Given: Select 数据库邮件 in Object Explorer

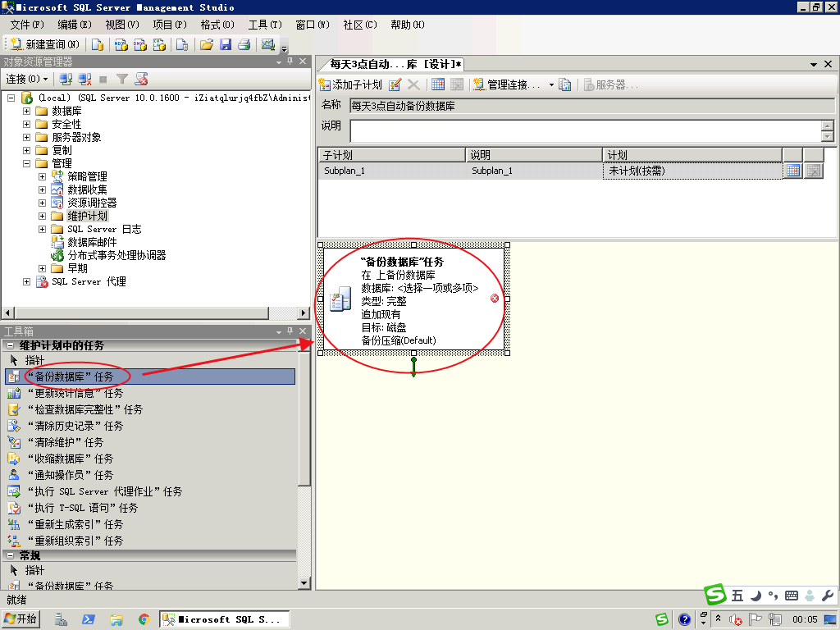Looking at the screenshot, I should click(x=92, y=242).
